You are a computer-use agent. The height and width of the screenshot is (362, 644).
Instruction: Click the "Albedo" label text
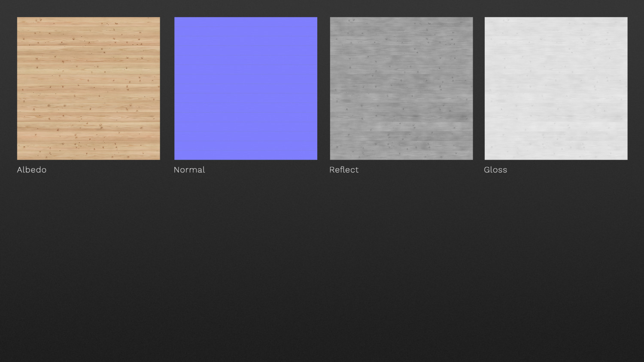click(x=32, y=170)
